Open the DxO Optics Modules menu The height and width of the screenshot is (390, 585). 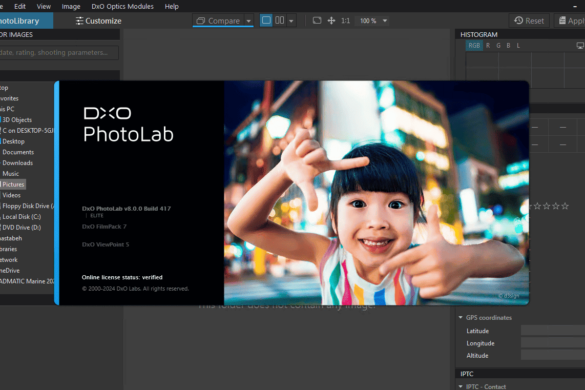click(122, 6)
